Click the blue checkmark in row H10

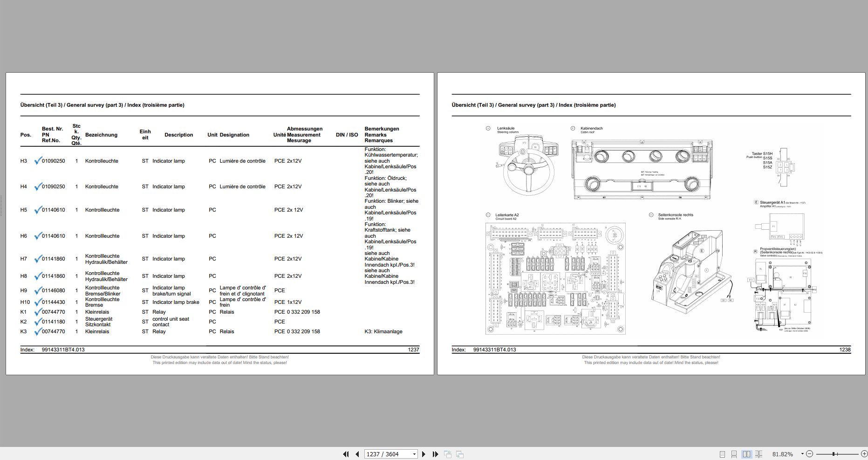click(x=38, y=302)
